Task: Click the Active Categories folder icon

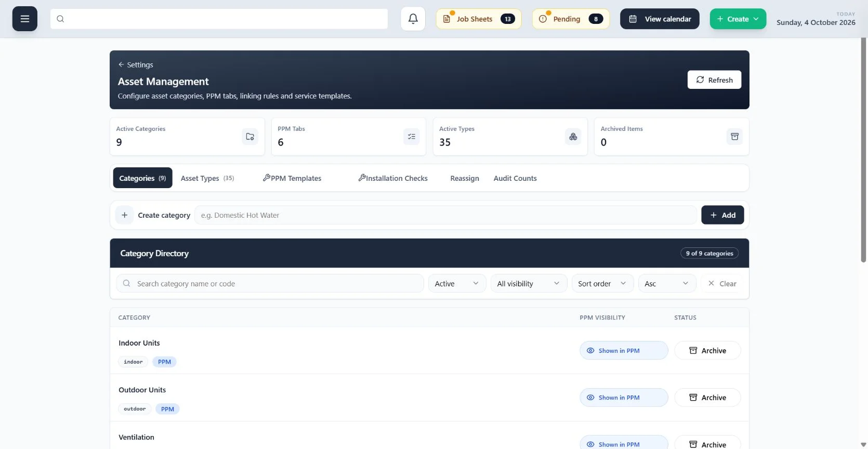Action: 250,137
